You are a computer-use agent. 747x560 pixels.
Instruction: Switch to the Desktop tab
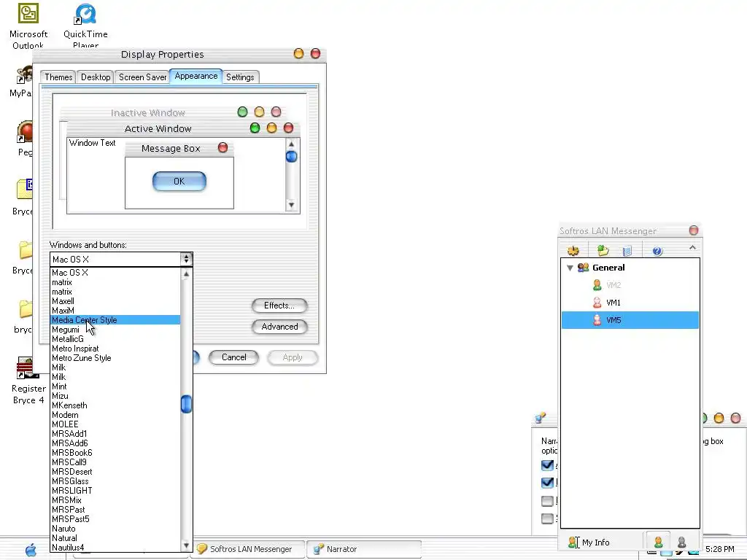click(96, 77)
